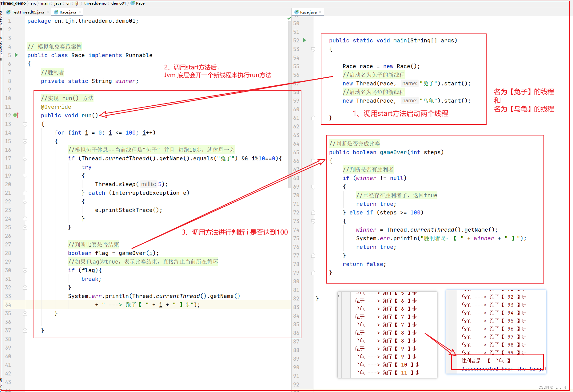
Task: Open the src breadcrumb item
Action: pos(33,3)
